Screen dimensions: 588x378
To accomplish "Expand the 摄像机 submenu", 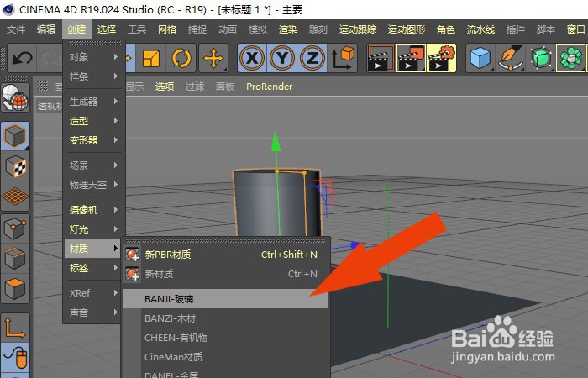I will point(94,210).
